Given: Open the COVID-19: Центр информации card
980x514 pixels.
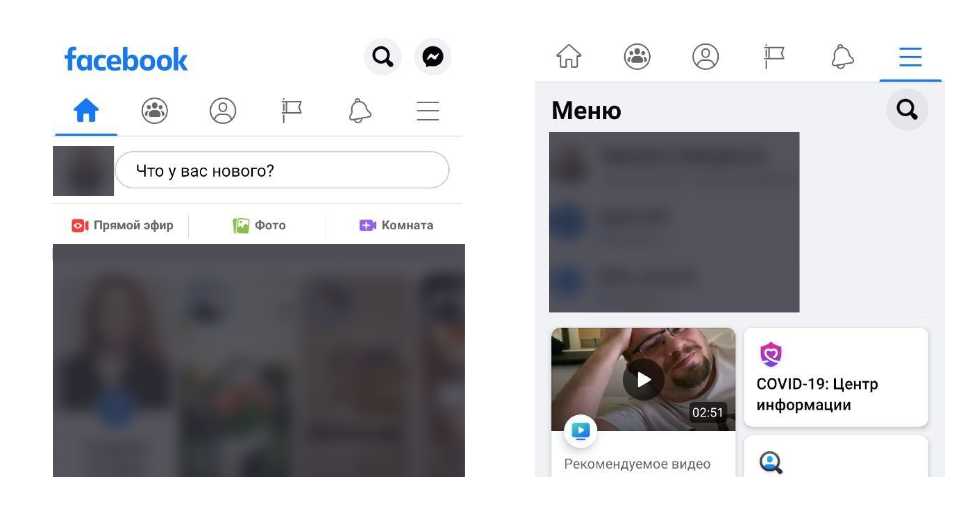Looking at the screenshot, I should (836, 377).
